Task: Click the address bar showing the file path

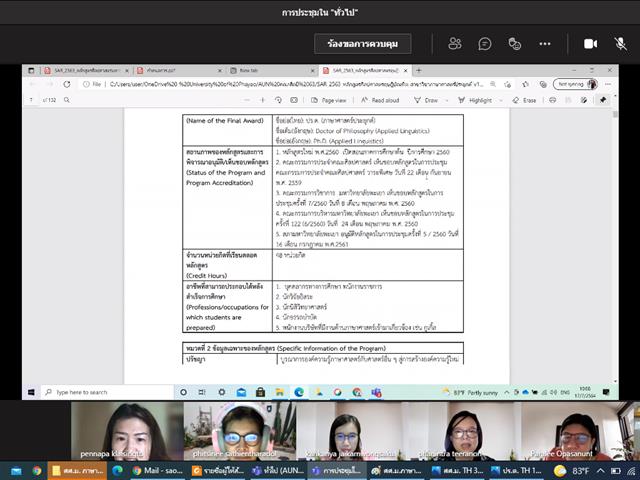Action: 296,84
